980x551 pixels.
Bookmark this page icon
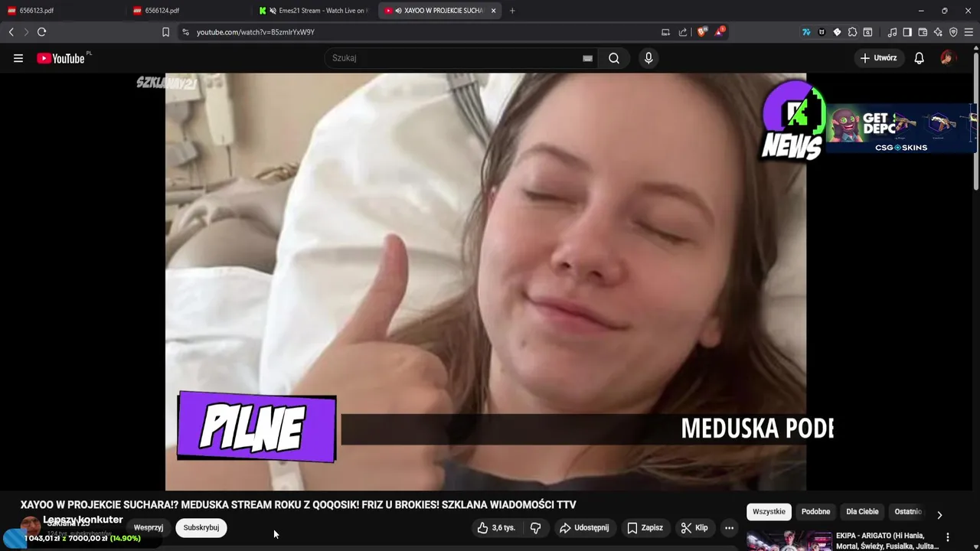click(x=165, y=32)
